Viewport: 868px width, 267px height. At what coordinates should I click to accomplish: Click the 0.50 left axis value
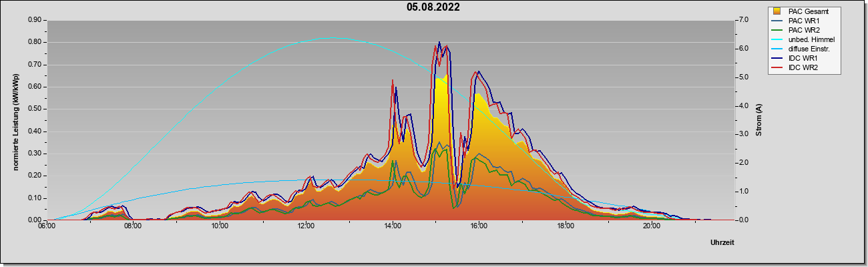[35, 109]
